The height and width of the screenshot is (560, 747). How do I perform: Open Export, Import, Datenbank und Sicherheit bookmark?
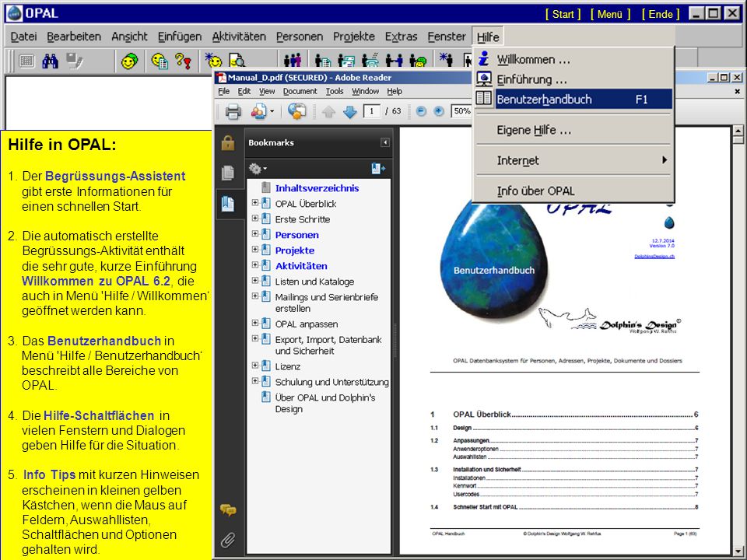pos(328,345)
